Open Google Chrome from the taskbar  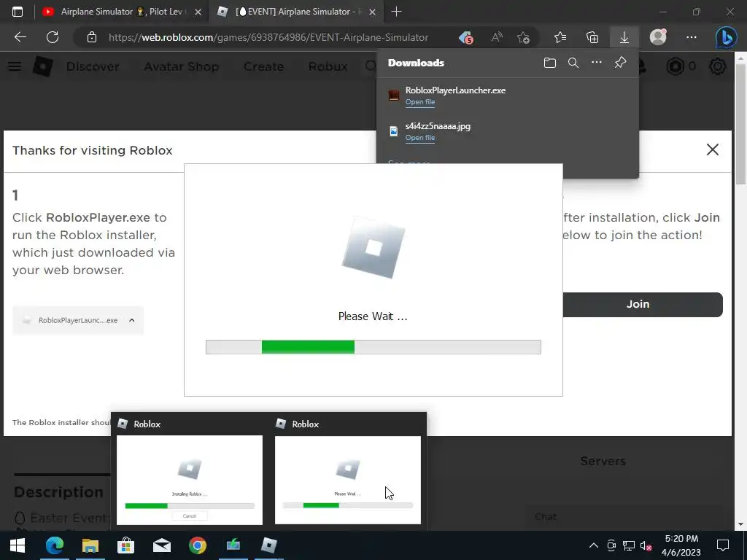(197, 545)
